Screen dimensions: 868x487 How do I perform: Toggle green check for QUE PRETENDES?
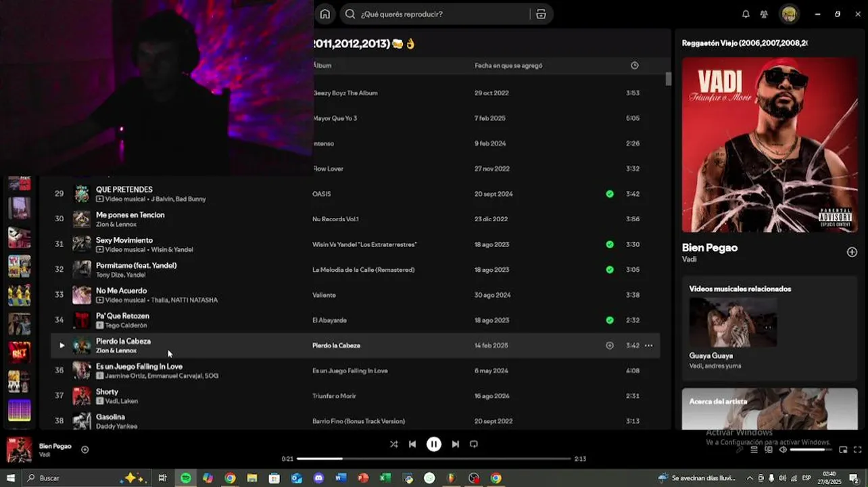point(610,194)
